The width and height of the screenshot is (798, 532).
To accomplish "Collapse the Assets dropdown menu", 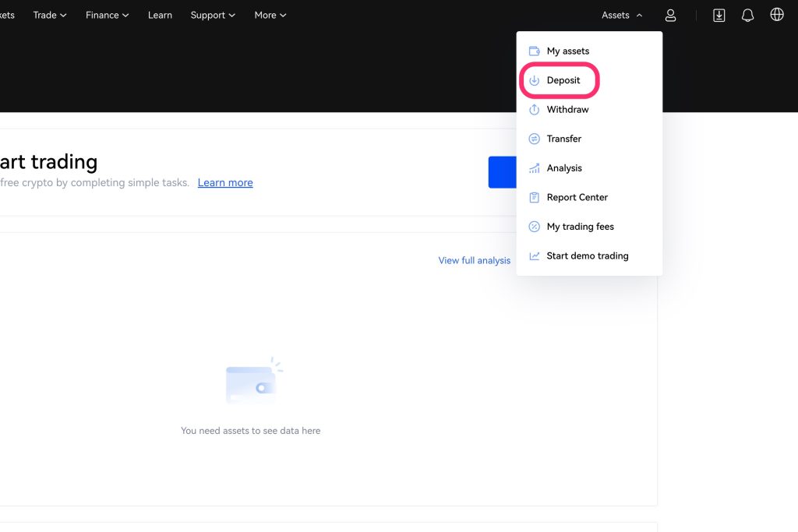I will 622,15.
